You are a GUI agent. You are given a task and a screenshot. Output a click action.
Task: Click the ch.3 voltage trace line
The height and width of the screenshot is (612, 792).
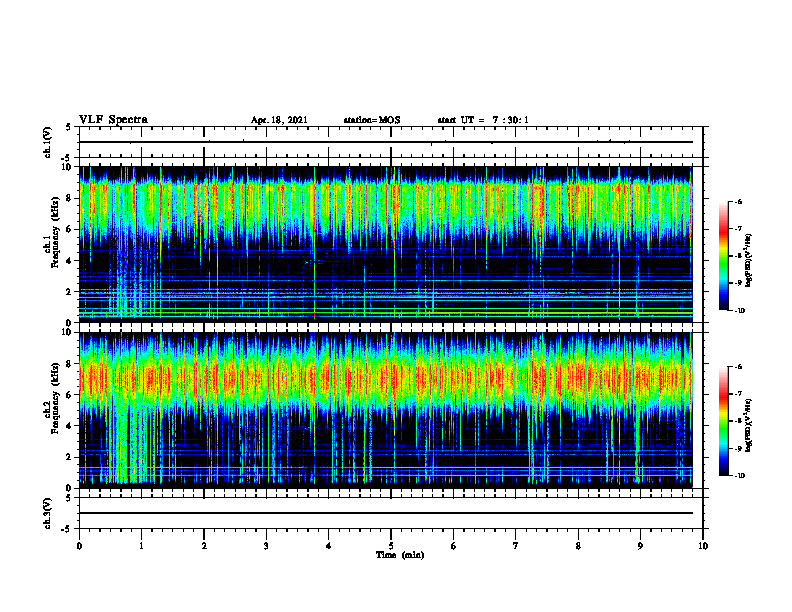386,513
